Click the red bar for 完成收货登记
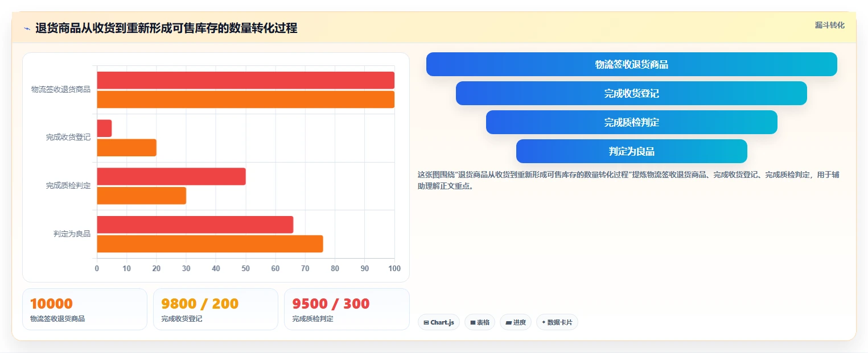 point(104,128)
